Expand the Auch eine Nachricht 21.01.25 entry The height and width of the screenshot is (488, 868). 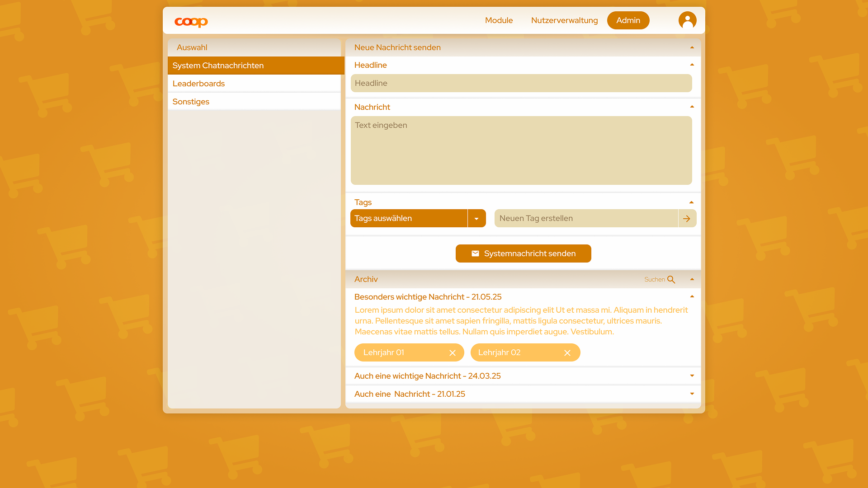coord(692,394)
